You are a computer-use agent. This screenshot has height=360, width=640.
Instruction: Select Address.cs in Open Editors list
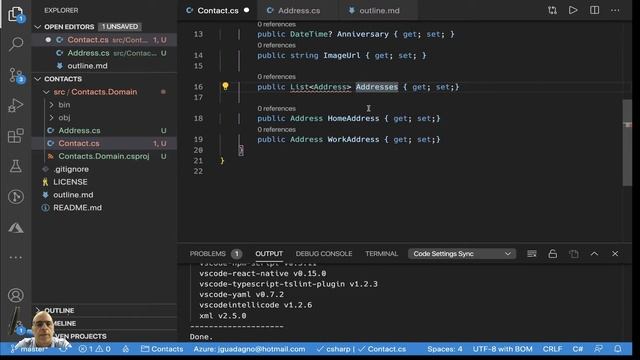105,53
